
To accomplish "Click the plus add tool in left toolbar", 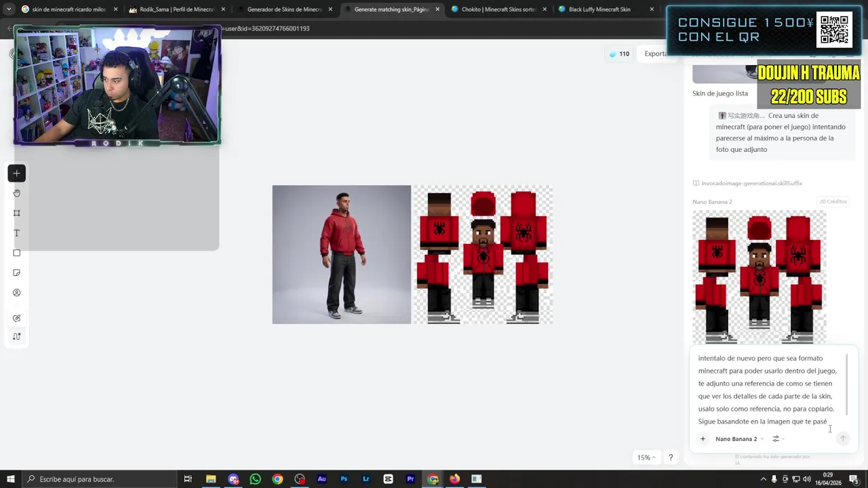I will point(17,174).
